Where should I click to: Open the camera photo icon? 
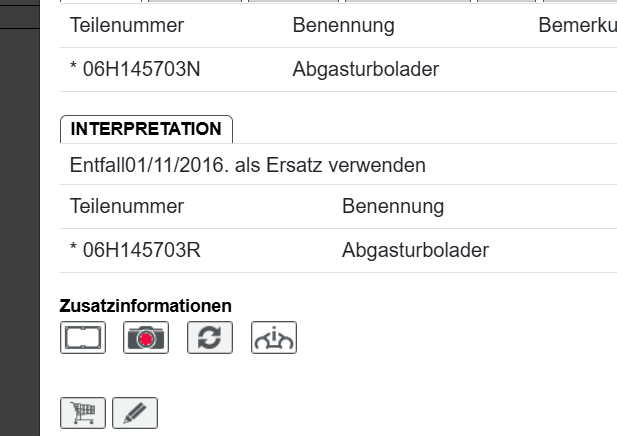pyautogui.click(x=147, y=338)
